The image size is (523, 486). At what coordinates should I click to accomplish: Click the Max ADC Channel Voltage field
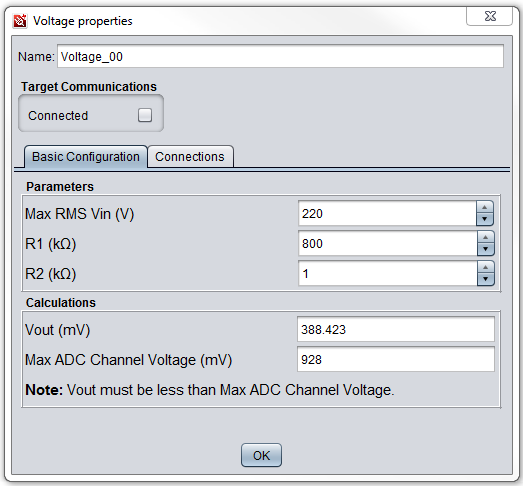[x=396, y=359]
